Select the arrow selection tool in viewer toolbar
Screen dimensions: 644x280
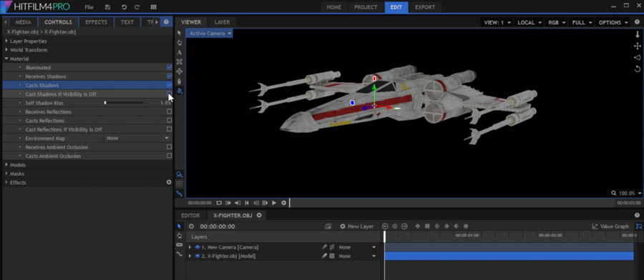click(x=179, y=33)
